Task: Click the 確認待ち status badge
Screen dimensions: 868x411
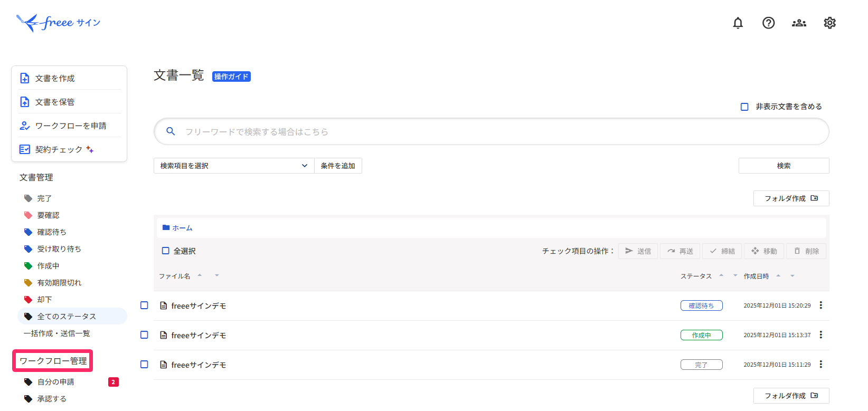Action: click(701, 305)
